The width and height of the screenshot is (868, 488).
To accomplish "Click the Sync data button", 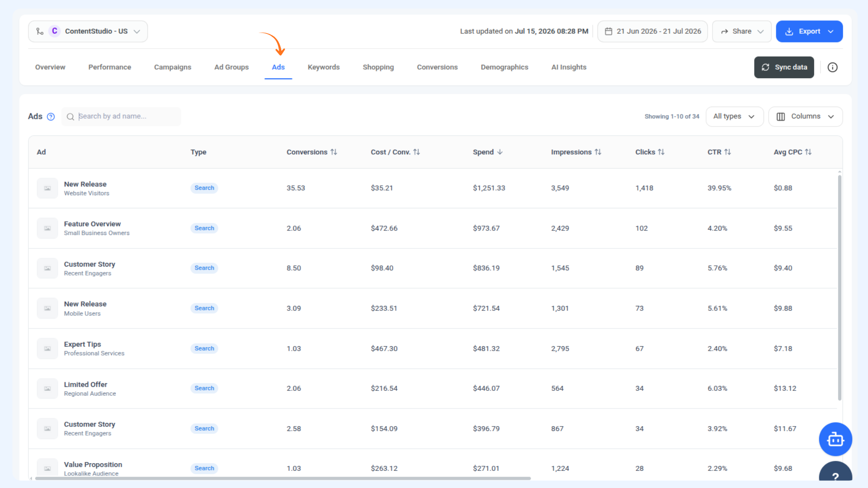I will coord(784,67).
